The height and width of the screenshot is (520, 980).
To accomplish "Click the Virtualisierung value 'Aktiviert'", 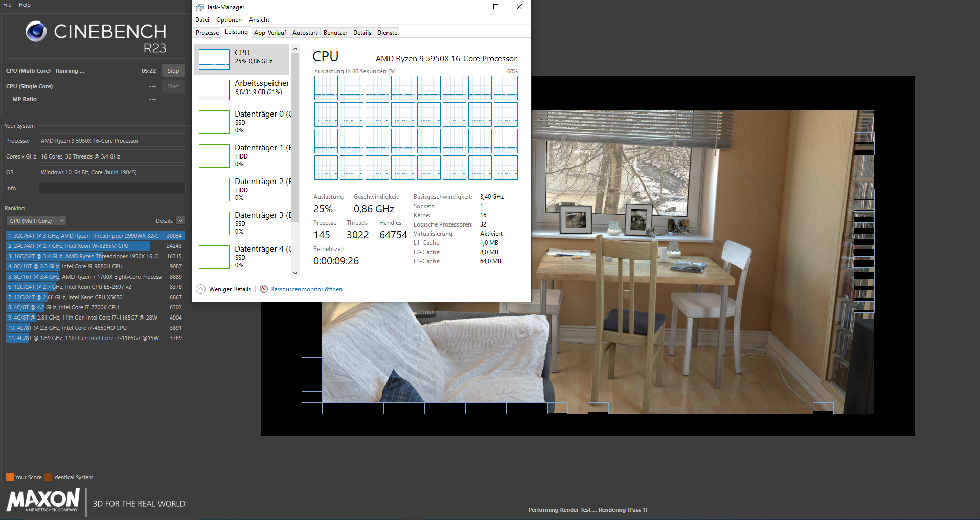I will 491,234.
